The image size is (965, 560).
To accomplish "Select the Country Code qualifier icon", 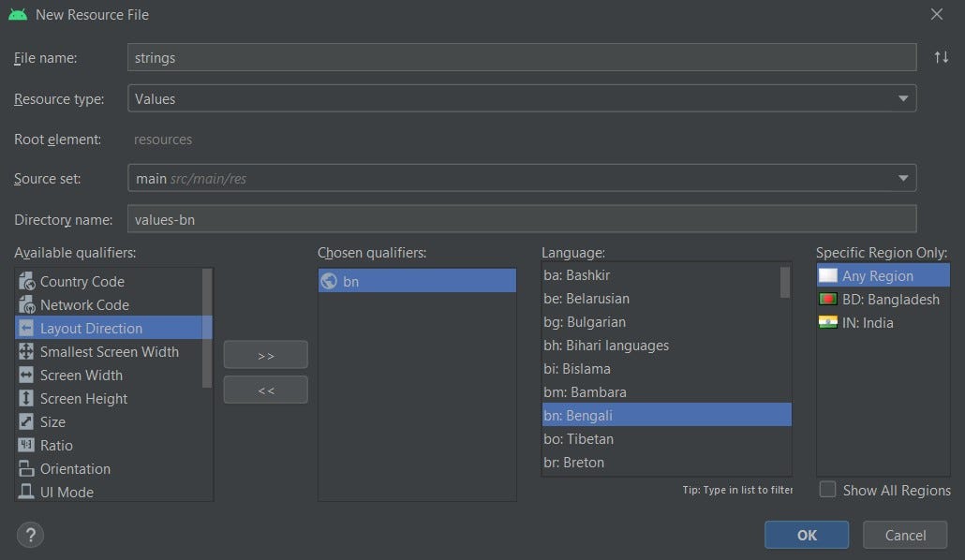I will tap(26, 281).
